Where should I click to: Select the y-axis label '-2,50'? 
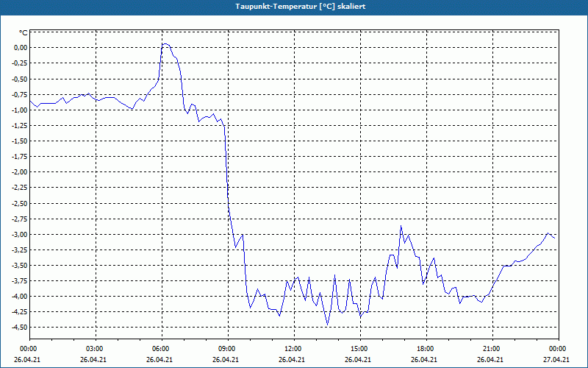tap(20, 204)
